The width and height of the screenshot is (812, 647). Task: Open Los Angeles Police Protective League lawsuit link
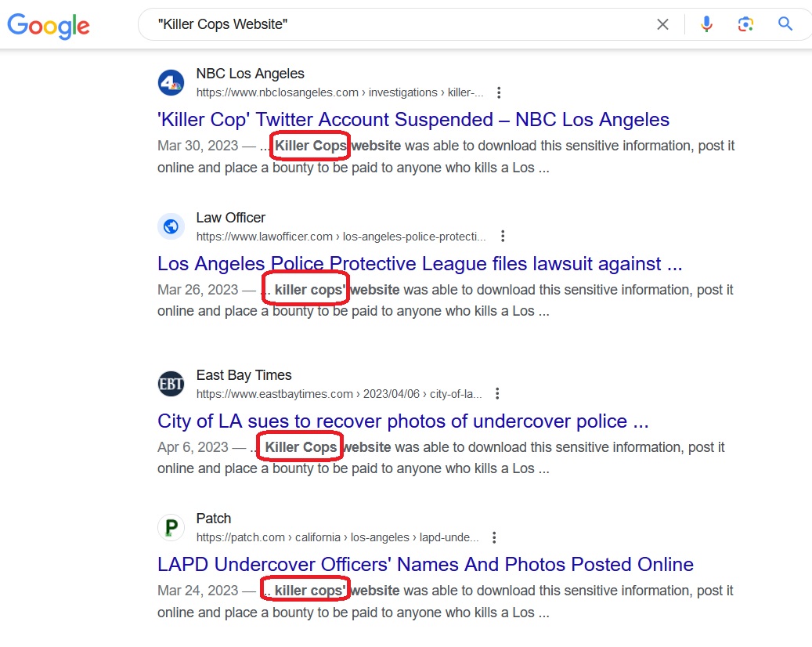[x=420, y=264]
